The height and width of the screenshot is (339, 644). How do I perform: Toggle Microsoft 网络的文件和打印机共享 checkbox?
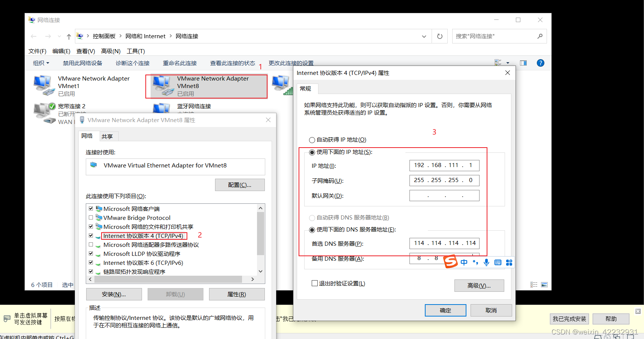[x=91, y=226]
